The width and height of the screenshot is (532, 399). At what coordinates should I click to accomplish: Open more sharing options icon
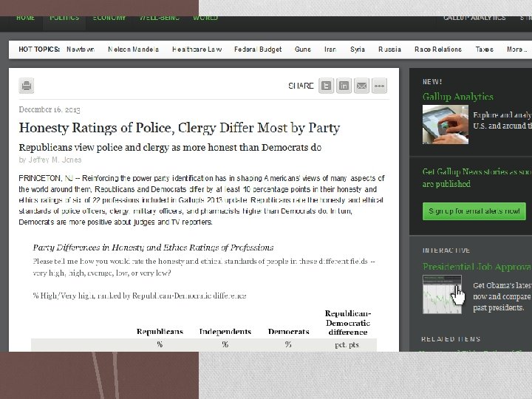[379, 86]
